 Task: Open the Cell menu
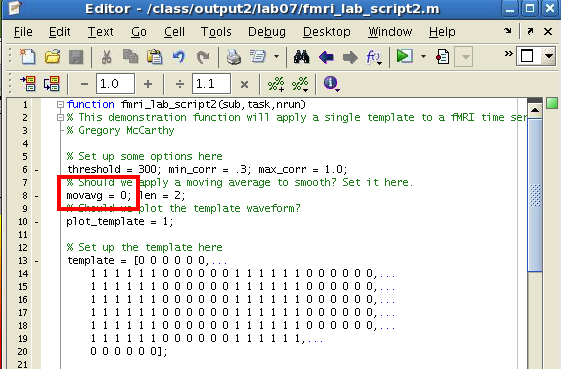(x=174, y=32)
